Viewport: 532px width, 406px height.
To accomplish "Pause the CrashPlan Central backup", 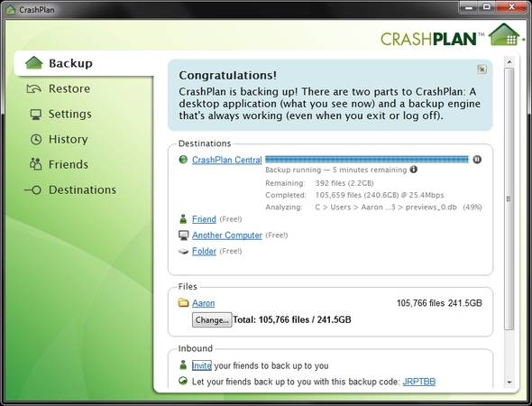I will click(477, 159).
